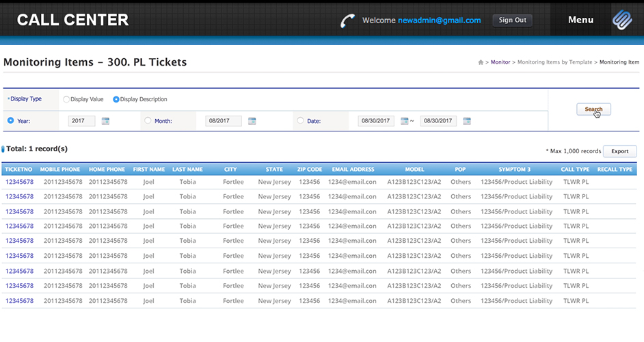644x342 pixels.
Task: Click the Monitoring Item breadcrumb text
Action: (619, 62)
